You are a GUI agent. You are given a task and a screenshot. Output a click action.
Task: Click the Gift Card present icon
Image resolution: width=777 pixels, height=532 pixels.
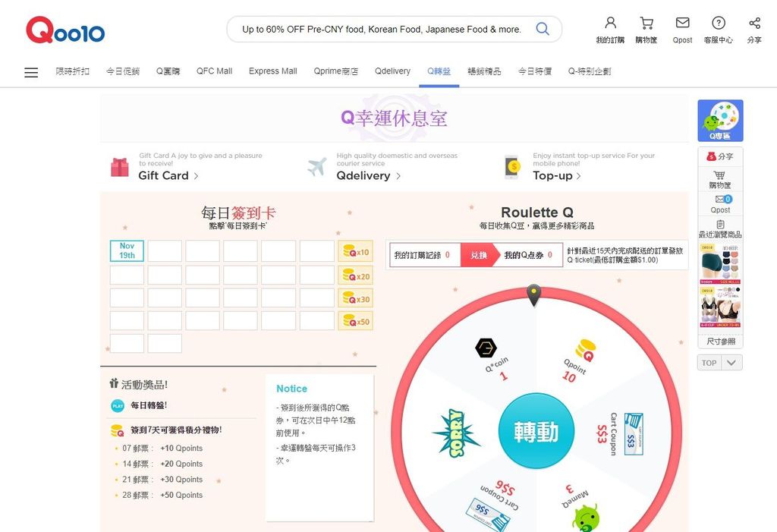[120, 167]
